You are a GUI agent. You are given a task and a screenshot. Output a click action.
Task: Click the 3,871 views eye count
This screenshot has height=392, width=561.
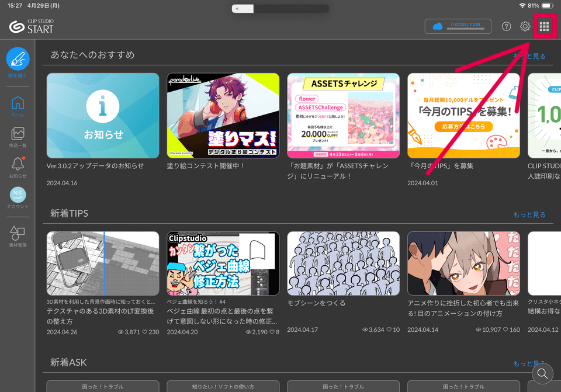pos(129,332)
